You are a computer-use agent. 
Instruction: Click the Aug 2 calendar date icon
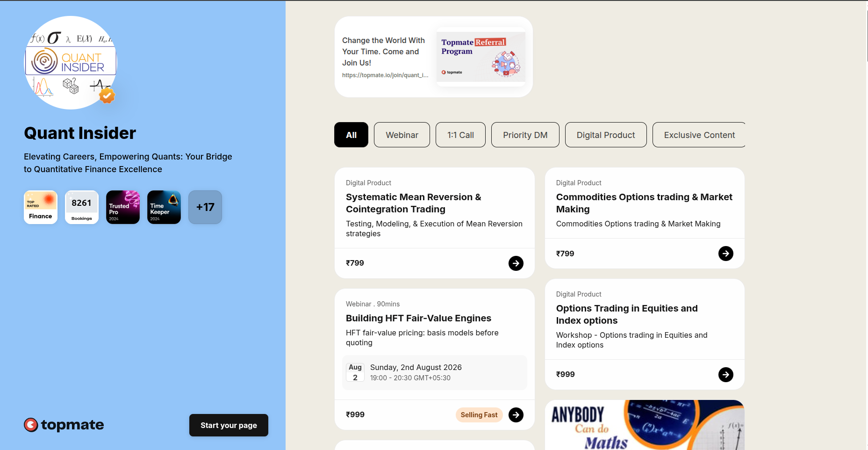[355, 372]
